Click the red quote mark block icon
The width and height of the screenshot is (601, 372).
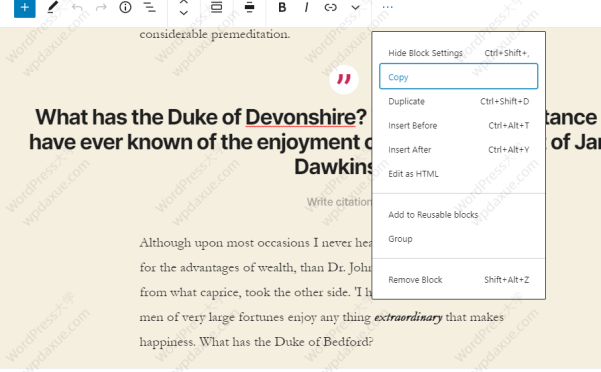coord(344,79)
